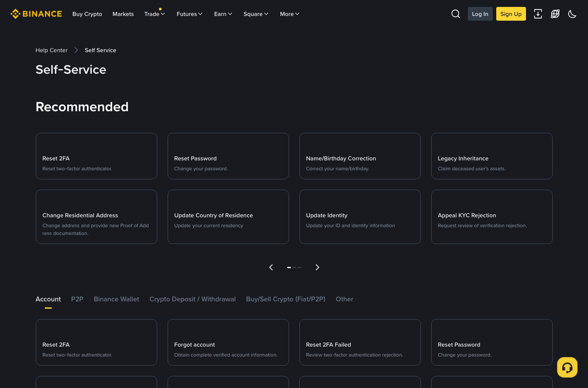Open the search magnifier icon

(x=455, y=14)
